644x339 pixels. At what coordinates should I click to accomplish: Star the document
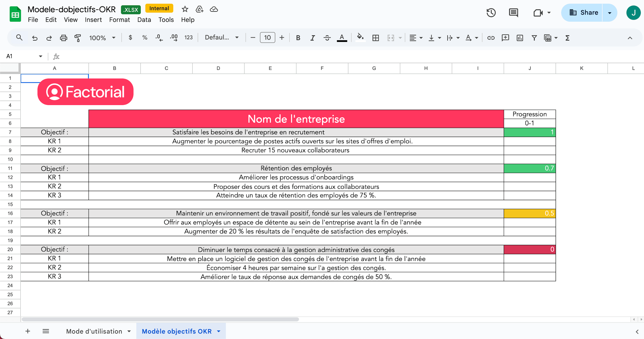pos(185,9)
